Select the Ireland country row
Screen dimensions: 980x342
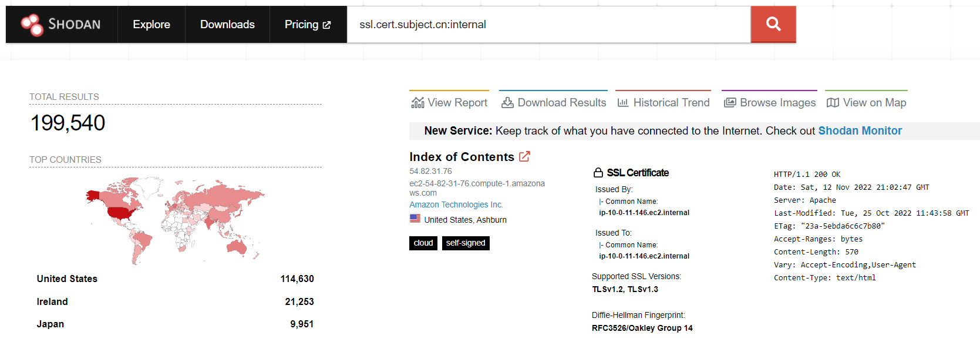(x=176, y=301)
